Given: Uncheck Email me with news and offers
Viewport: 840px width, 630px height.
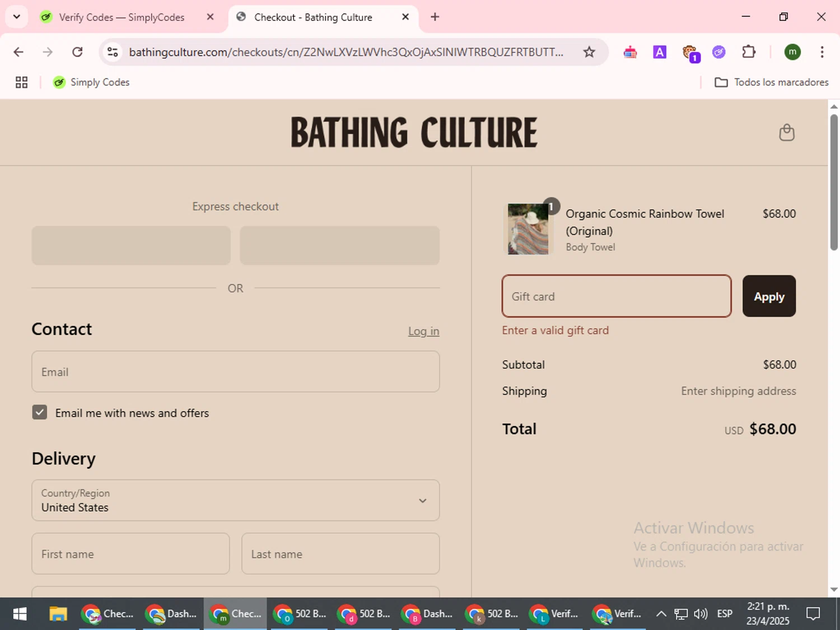Looking at the screenshot, I should [39, 413].
